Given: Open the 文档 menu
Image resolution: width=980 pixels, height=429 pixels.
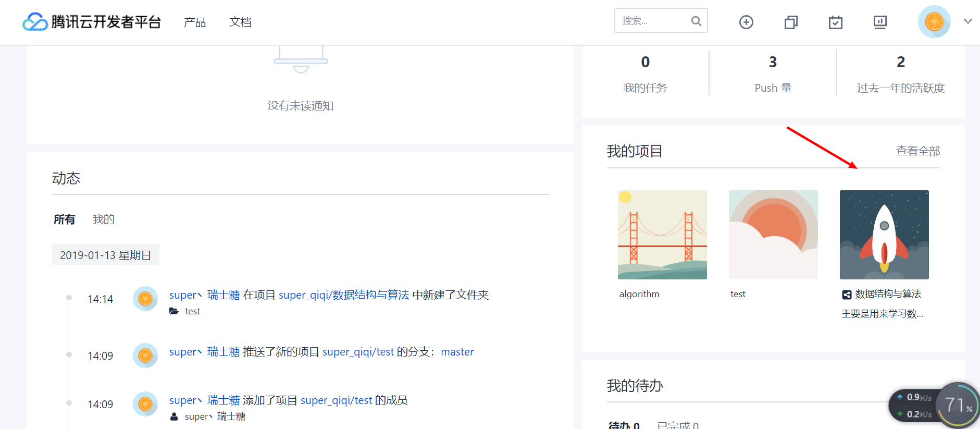Looking at the screenshot, I should [241, 22].
